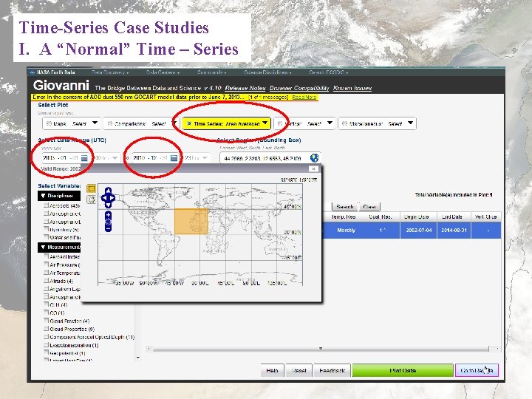Open the Maps Select dropdown arrow
Screen dimensions: 532x399
(x=95, y=123)
